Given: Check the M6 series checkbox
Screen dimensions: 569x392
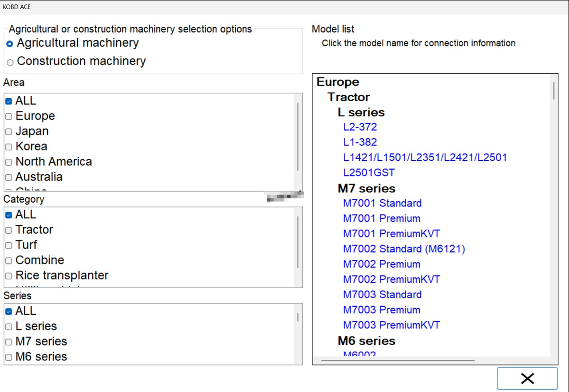Looking at the screenshot, I should pos(9,357).
